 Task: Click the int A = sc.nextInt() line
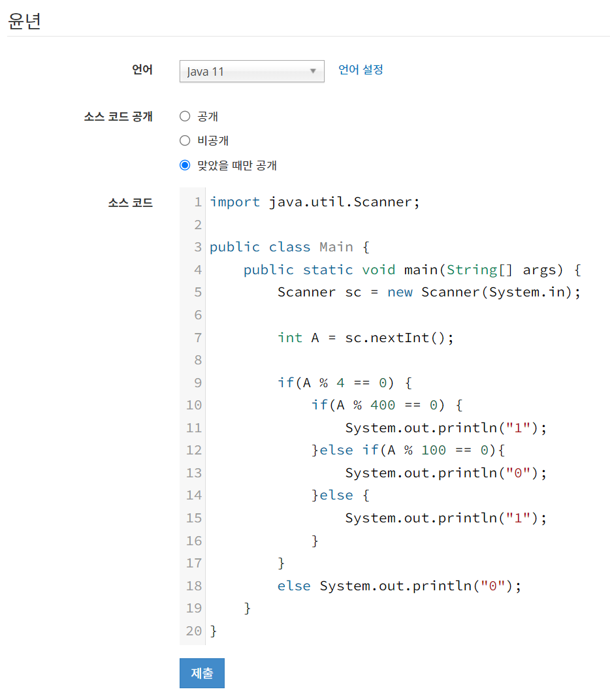(365, 338)
